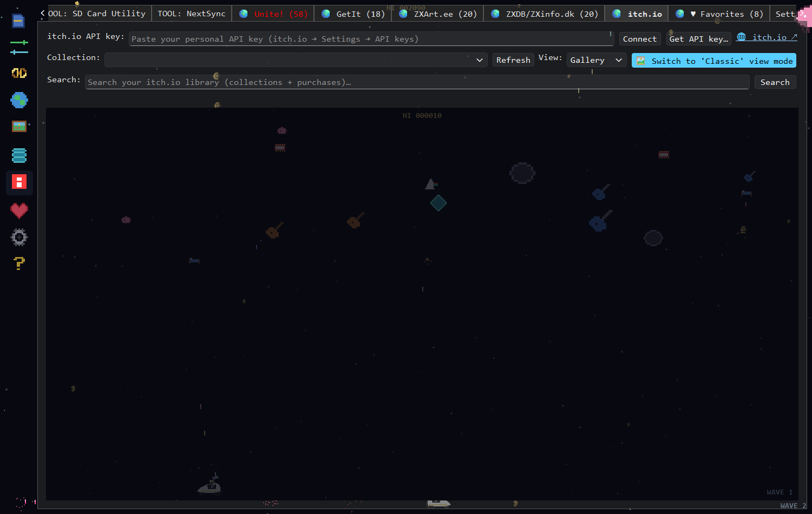The height and width of the screenshot is (514, 812).
Task: Open the framed picture sidebar icon
Action: pyautogui.click(x=19, y=126)
